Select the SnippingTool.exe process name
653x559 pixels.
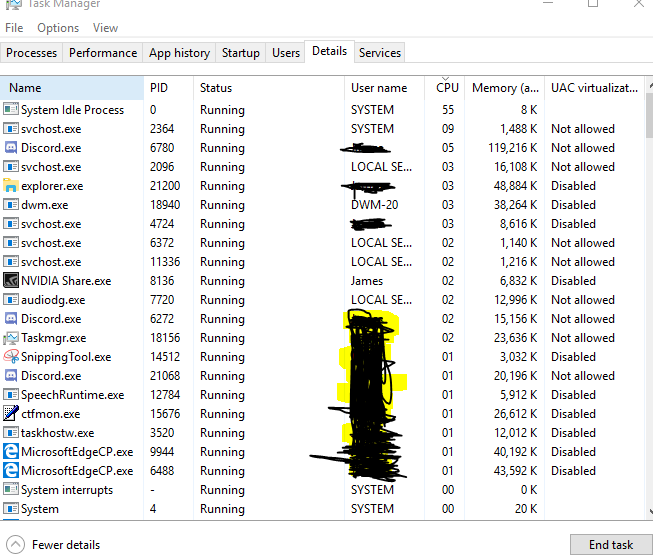pos(66,357)
